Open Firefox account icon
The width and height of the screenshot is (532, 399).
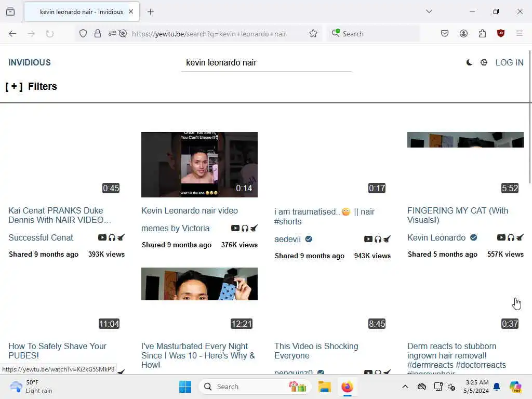(x=463, y=34)
